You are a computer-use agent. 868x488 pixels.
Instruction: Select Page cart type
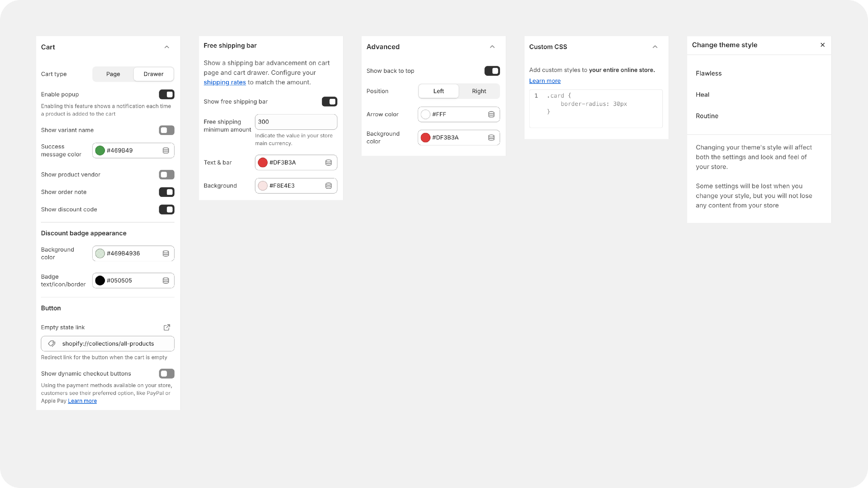[113, 74]
